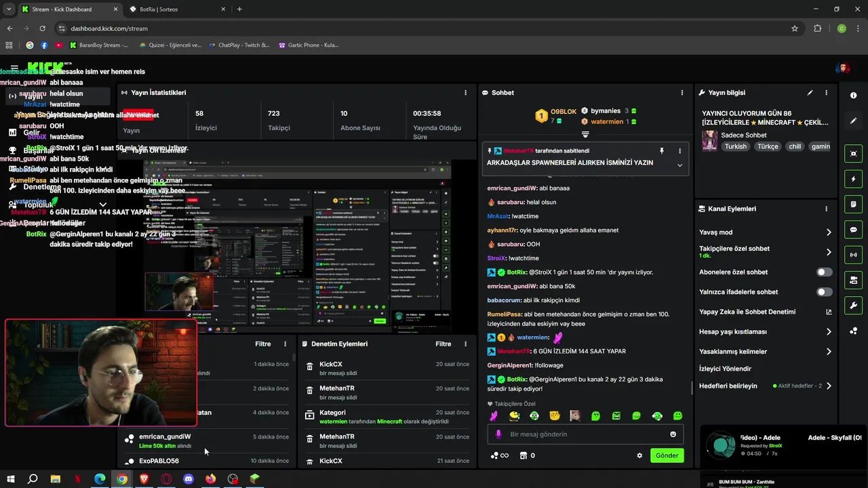This screenshot has height=488, width=868.
Task: Open the Gartic Phone bookmark
Action: [x=309, y=45]
